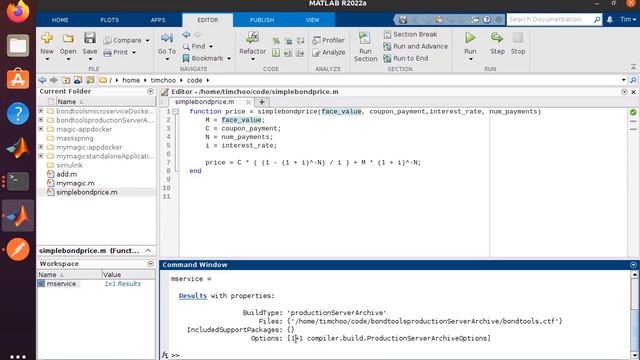Click the Refactor icon
The width and height of the screenshot is (640, 360).
click(252, 38)
